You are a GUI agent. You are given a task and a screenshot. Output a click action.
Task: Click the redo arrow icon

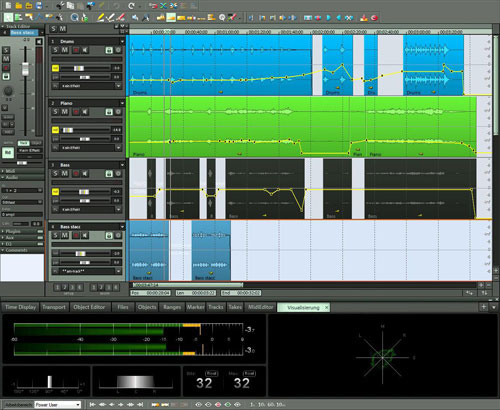[x=131, y=6]
